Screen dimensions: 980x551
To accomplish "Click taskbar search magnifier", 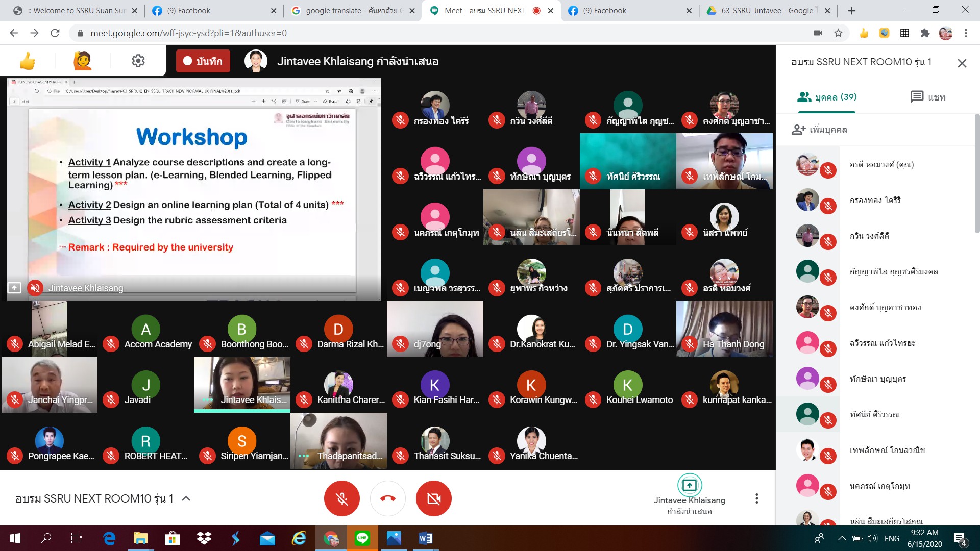I will click(46, 538).
